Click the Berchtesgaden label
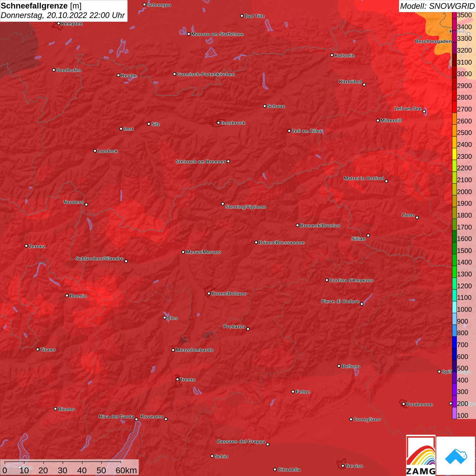This screenshot has width=476, height=476. (434, 41)
